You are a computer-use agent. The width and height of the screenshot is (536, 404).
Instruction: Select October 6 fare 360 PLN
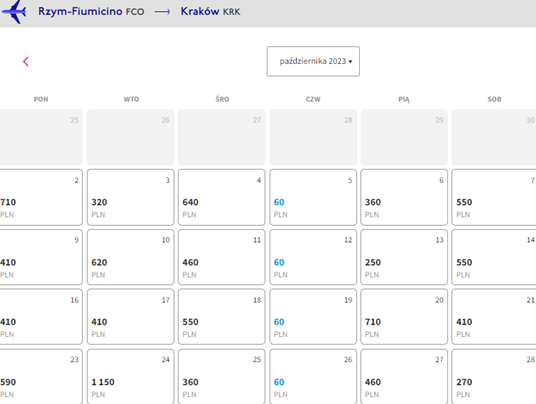(x=404, y=197)
